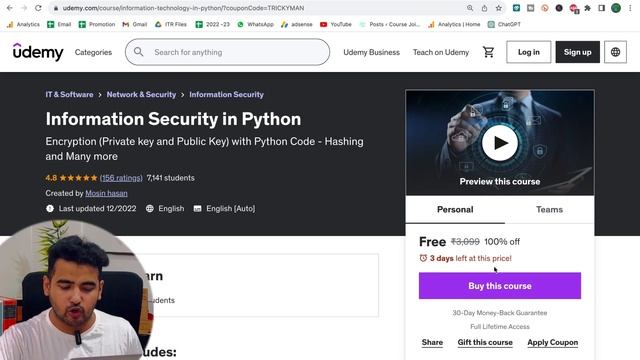
Task: Open the shopping cart
Action: pyautogui.click(x=488, y=52)
